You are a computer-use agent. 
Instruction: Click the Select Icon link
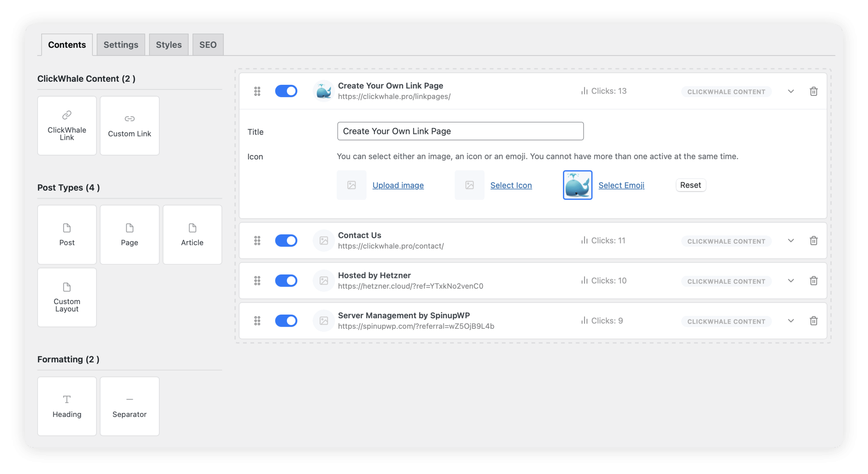click(x=511, y=185)
